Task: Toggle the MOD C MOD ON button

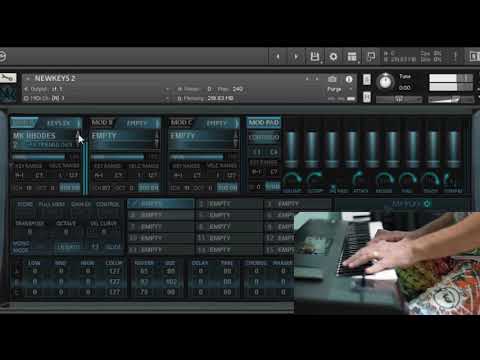Action: point(227,188)
